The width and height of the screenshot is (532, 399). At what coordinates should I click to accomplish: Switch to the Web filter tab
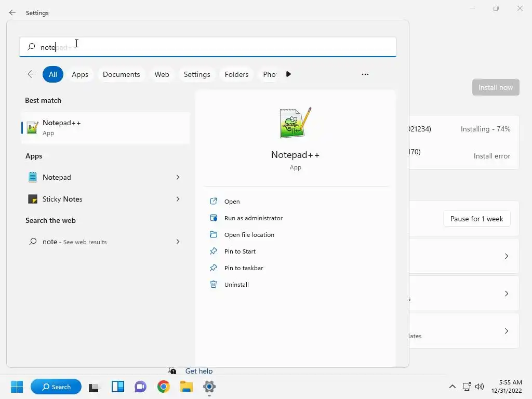162,74
